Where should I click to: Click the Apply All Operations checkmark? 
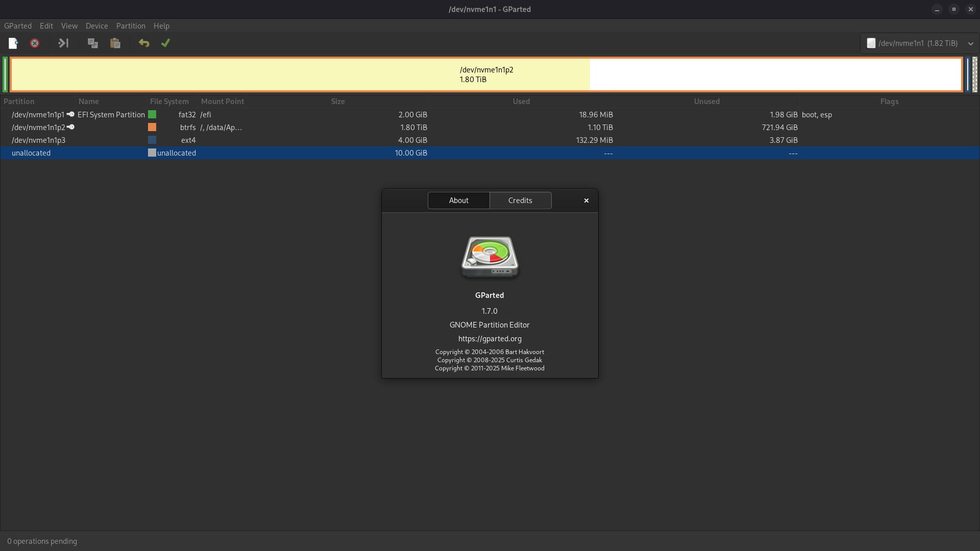tap(165, 43)
